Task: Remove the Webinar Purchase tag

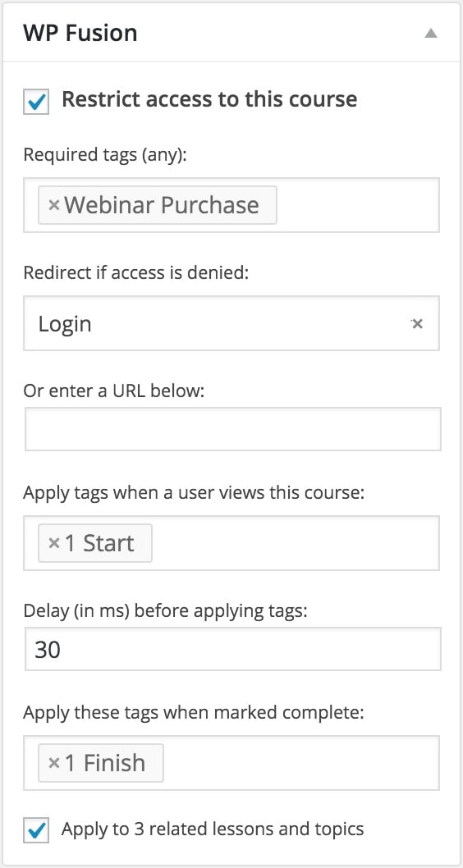Action: tap(53, 205)
